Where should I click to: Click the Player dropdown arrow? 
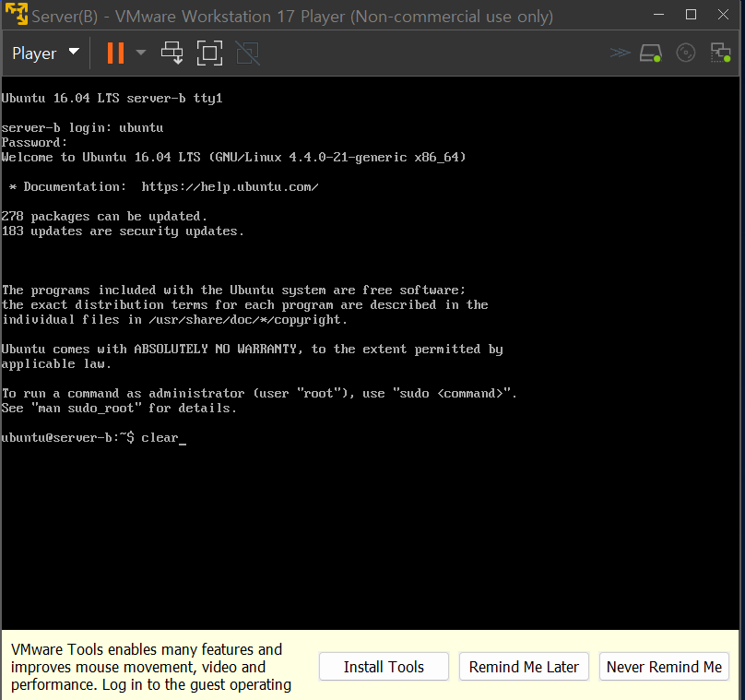(74, 52)
